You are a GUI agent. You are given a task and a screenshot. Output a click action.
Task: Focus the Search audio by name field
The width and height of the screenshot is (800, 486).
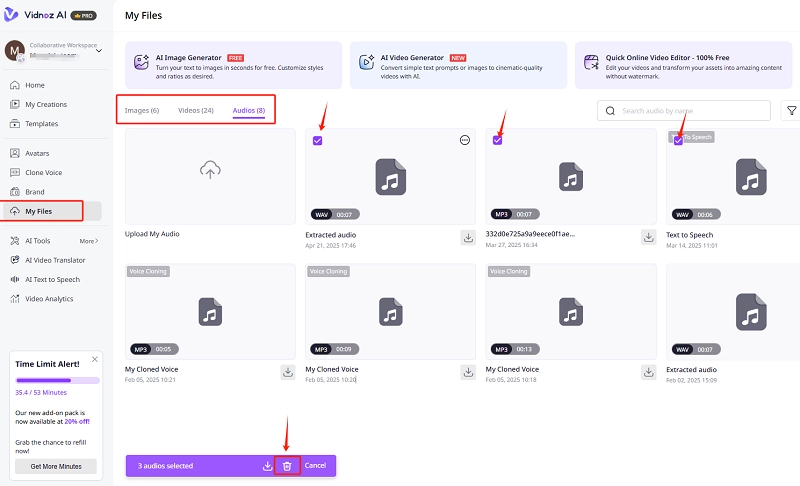pos(690,111)
